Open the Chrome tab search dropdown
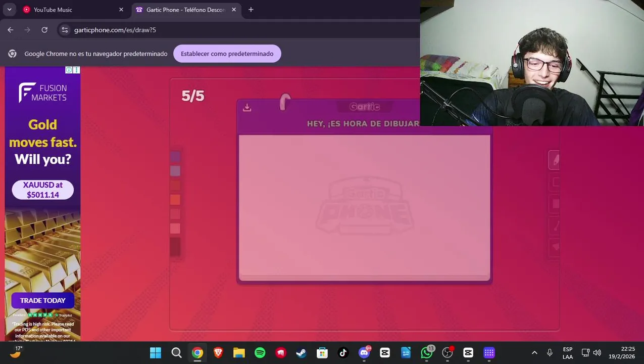Screen dimensions: 644x364 9,10
